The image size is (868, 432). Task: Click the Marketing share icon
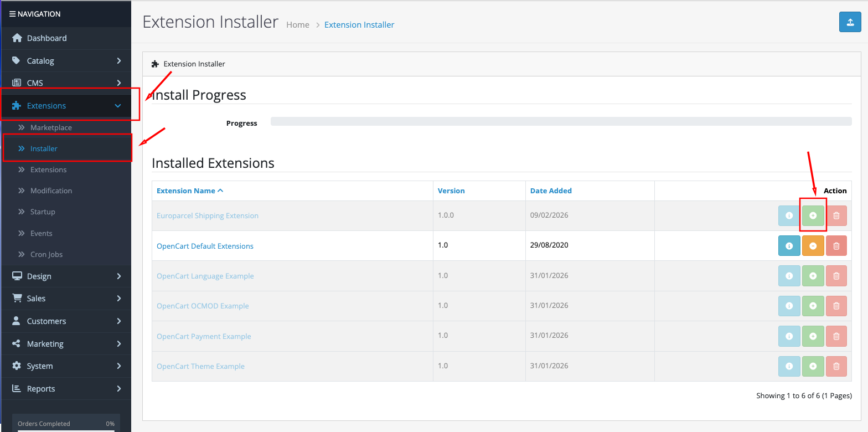tap(17, 343)
